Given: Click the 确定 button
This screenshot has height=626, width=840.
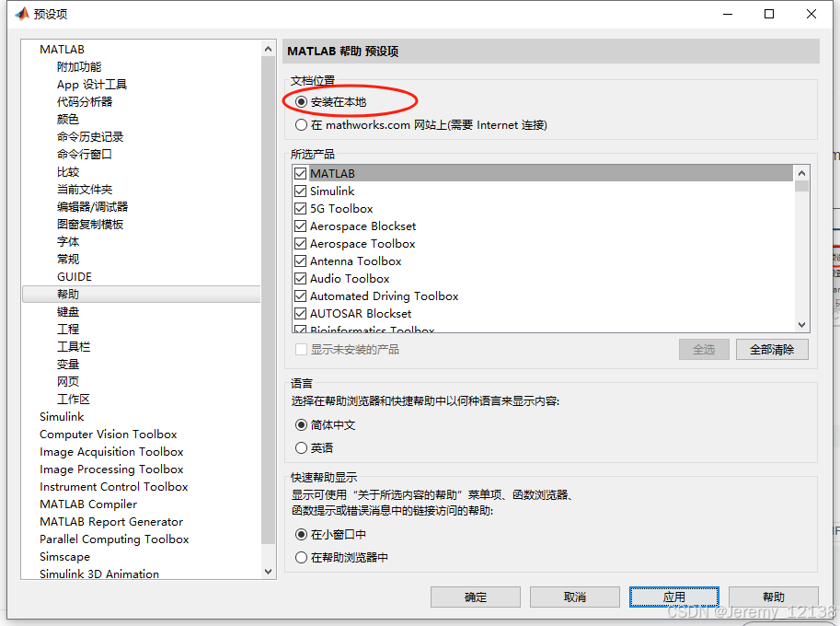Looking at the screenshot, I should coord(475,597).
